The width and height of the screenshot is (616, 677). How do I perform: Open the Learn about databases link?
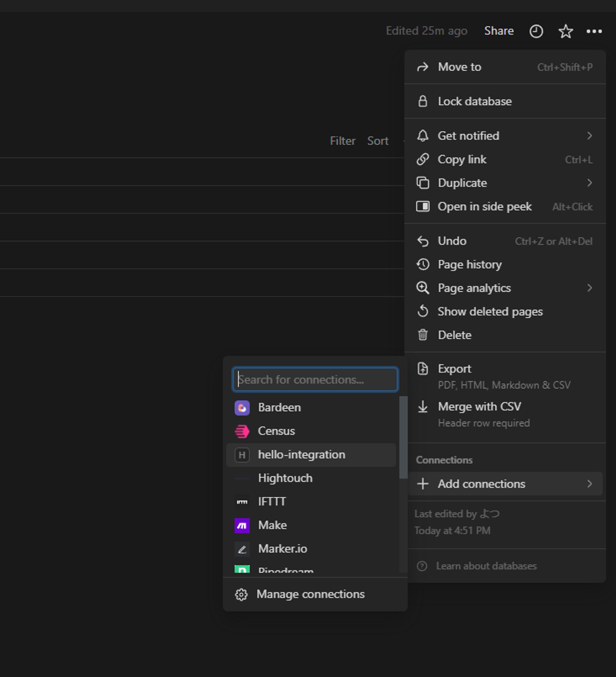point(486,566)
